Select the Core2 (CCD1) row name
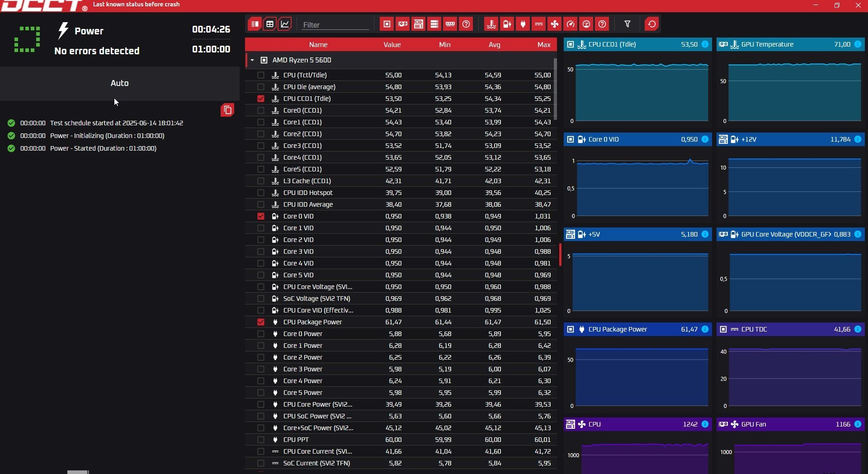 (302, 134)
